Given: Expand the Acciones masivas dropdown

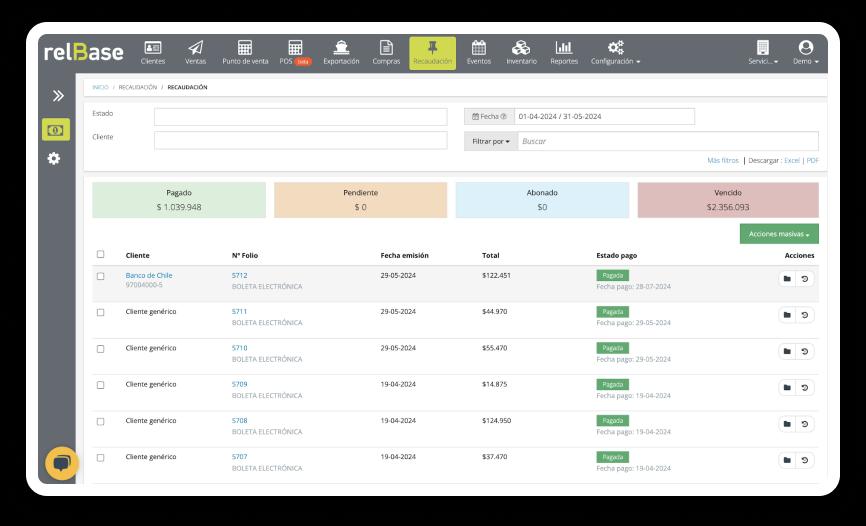Looking at the screenshot, I should coord(779,234).
